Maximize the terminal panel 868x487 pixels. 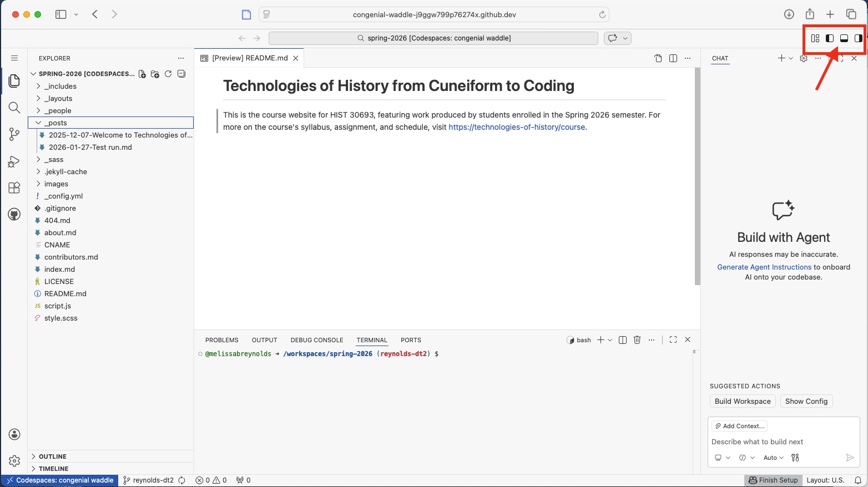[x=673, y=339]
